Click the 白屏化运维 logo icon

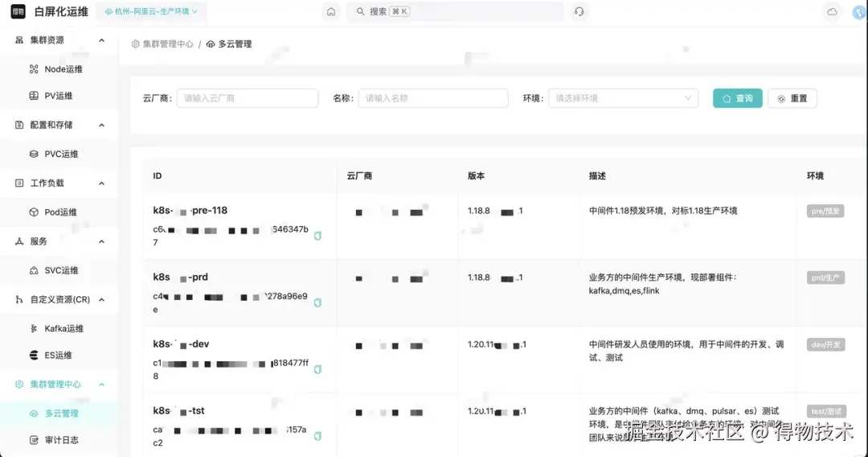[18, 11]
